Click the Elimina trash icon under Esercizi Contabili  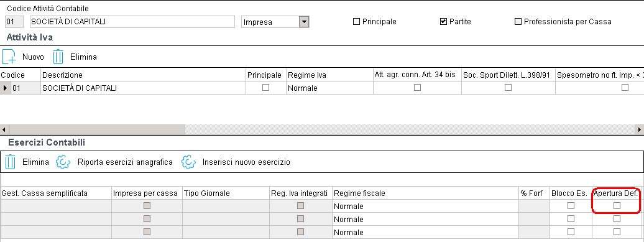(x=11, y=162)
